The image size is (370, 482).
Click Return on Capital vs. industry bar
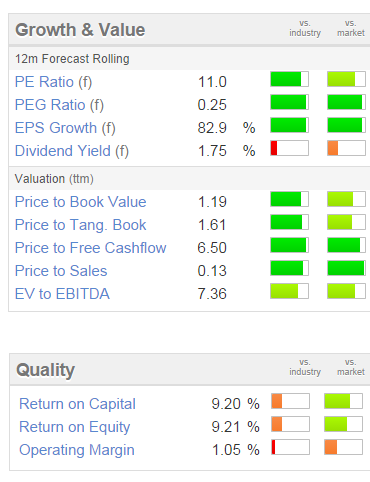[x=290, y=401]
